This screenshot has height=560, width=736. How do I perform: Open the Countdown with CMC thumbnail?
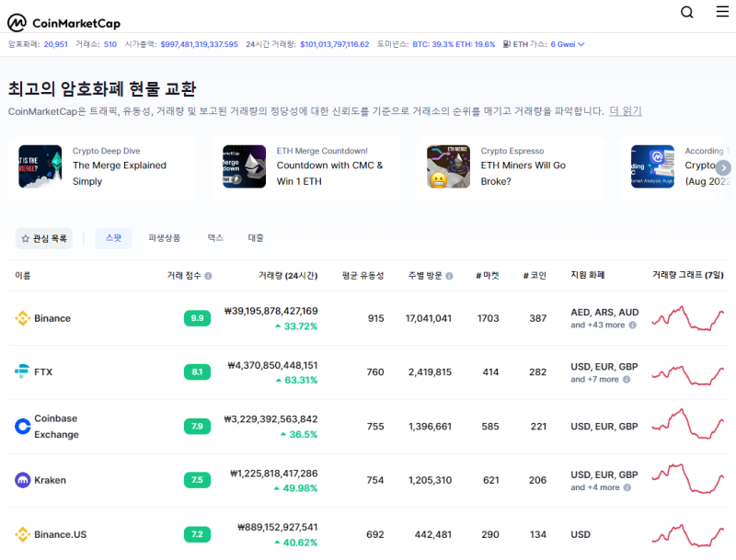[244, 166]
